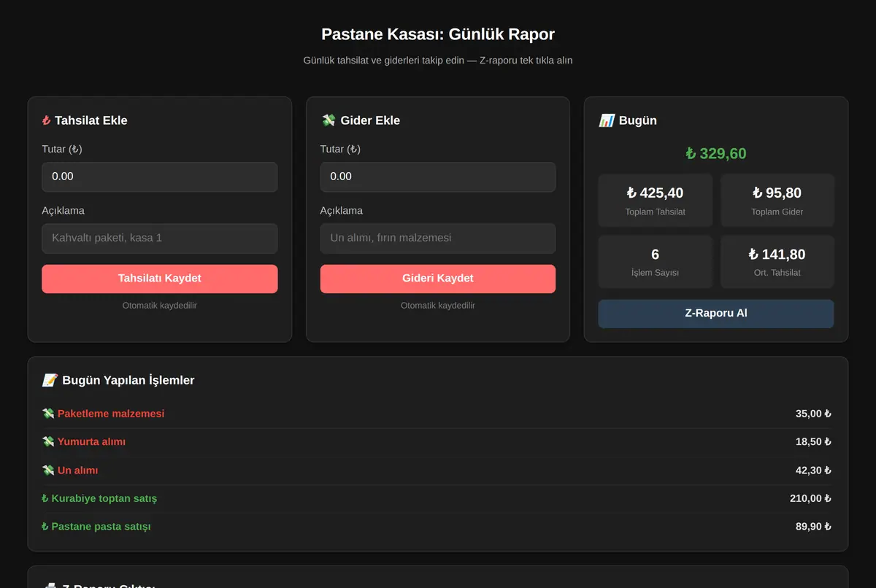Click the Gideri Kaydet button

pyautogui.click(x=438, y=279)
